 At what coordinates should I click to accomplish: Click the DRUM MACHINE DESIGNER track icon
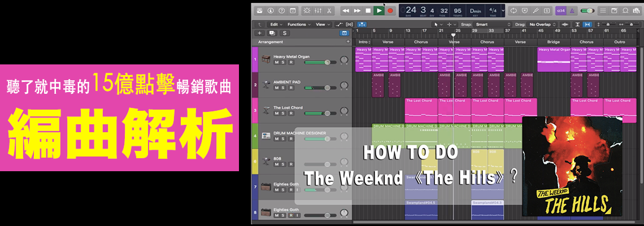(x=266, y=136)
